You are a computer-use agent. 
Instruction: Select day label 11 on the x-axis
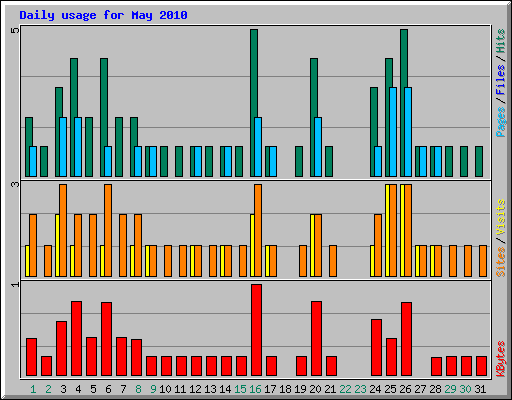click(x=180, y=389)
